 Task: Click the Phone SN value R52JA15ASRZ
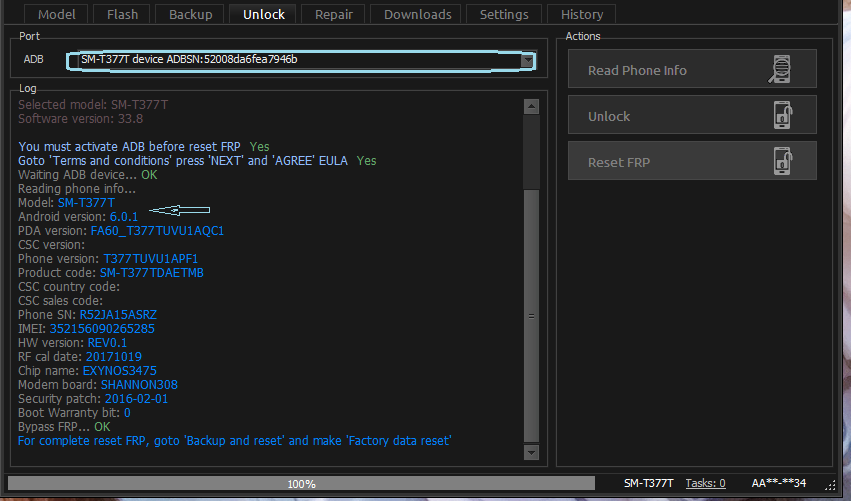click(x=118, y=314)
